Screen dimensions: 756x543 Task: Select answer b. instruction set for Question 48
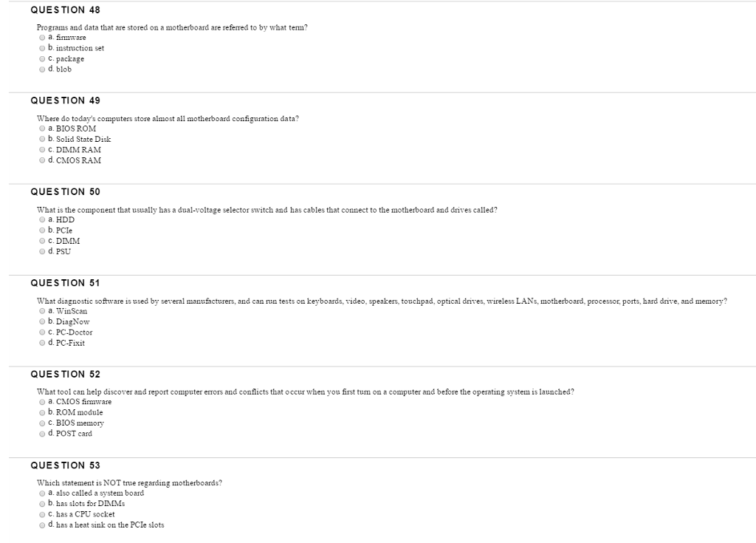point(43,48)
